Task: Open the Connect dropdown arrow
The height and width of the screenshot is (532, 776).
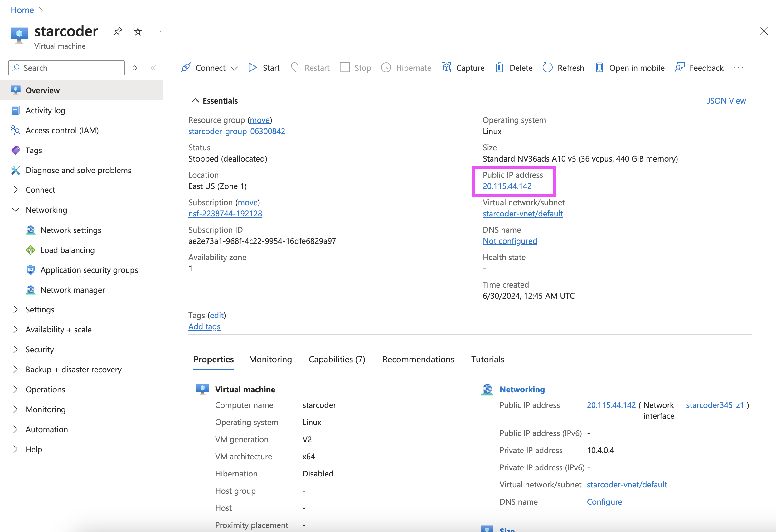Action: point(235,68)
